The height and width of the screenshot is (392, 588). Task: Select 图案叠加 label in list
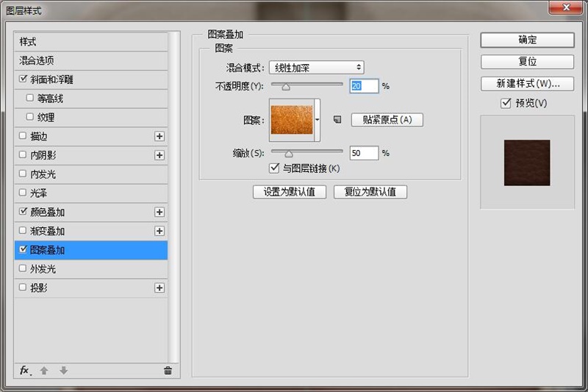[x=47, y=250]
